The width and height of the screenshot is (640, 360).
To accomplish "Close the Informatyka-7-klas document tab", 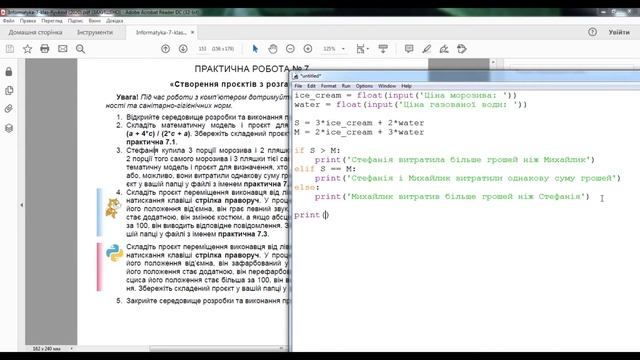I will pos(192,32).
